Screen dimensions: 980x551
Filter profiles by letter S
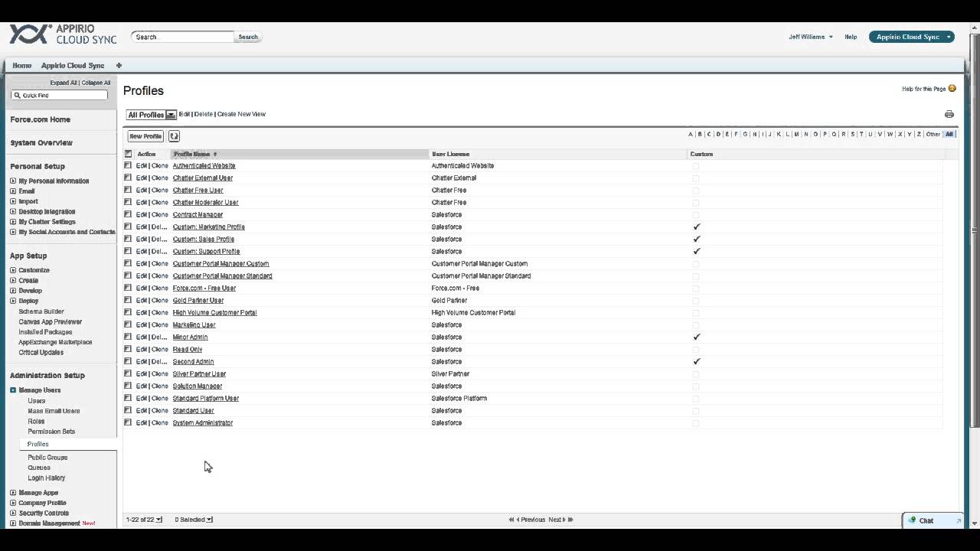point(852,134)
